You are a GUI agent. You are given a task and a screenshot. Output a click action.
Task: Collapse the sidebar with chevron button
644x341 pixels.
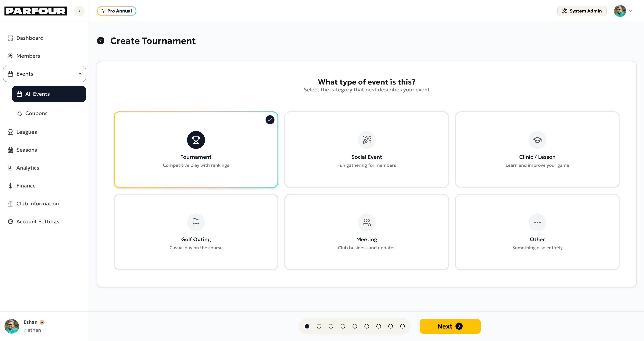coord(79,11)
